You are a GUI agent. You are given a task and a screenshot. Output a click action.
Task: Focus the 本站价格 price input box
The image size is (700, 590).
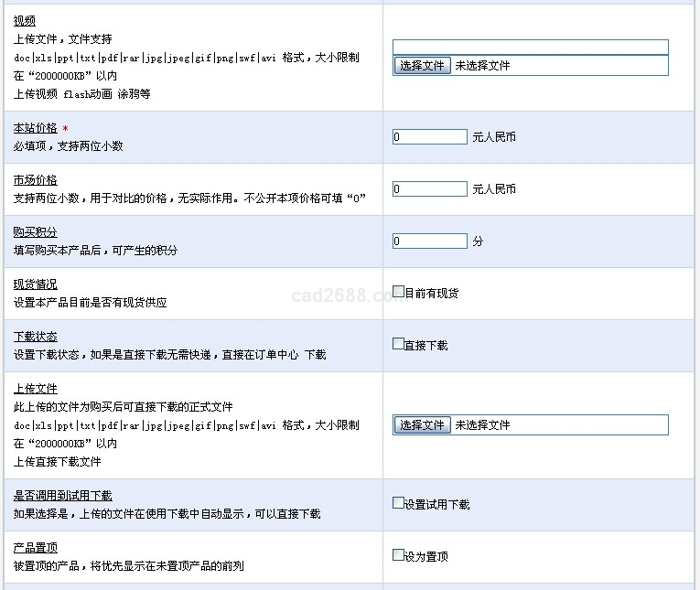click(429, 137)
